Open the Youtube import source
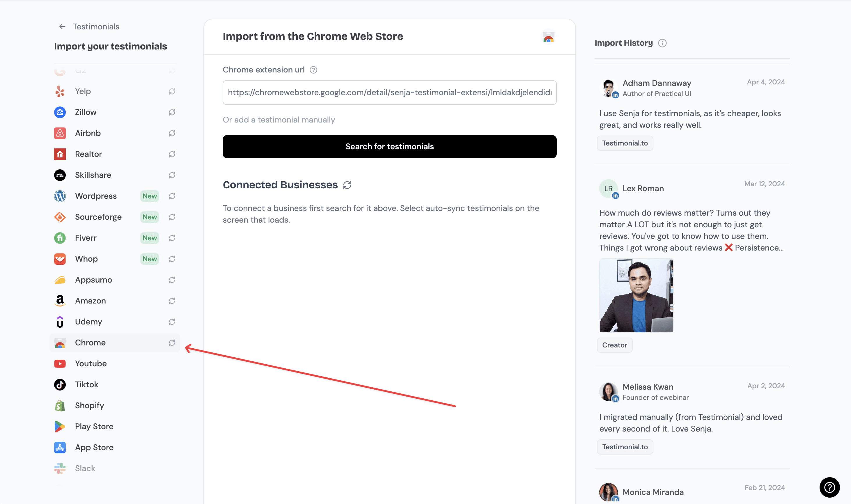The height and width of the screenshot is (504, 851). [115, 363]
